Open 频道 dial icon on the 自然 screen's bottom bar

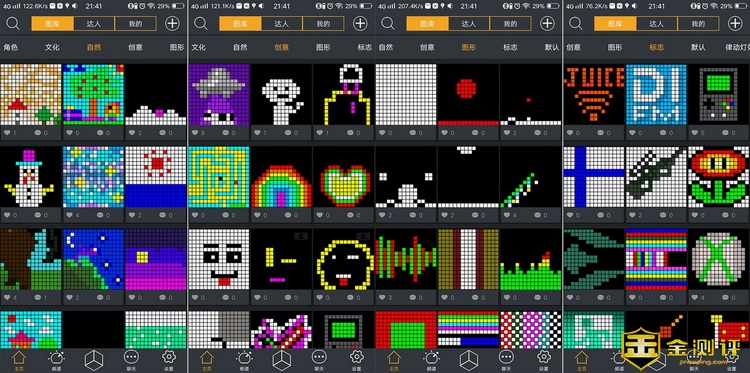tap(56, 358)
